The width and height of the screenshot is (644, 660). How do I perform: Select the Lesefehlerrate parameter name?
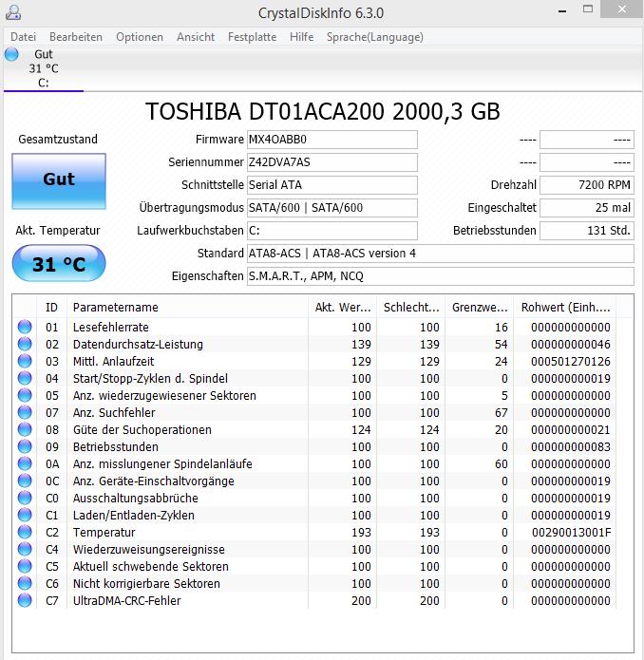pos(111,327)
